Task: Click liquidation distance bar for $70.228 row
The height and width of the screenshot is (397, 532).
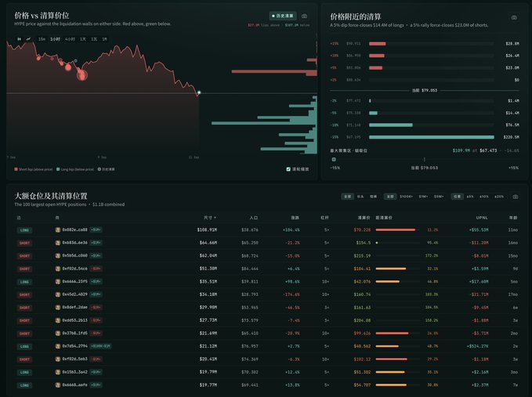Action: click(396, 230)
